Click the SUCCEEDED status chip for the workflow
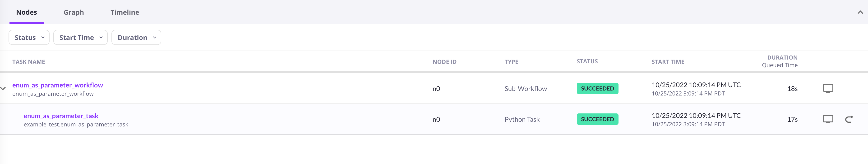868x164 pixels. 597,88
